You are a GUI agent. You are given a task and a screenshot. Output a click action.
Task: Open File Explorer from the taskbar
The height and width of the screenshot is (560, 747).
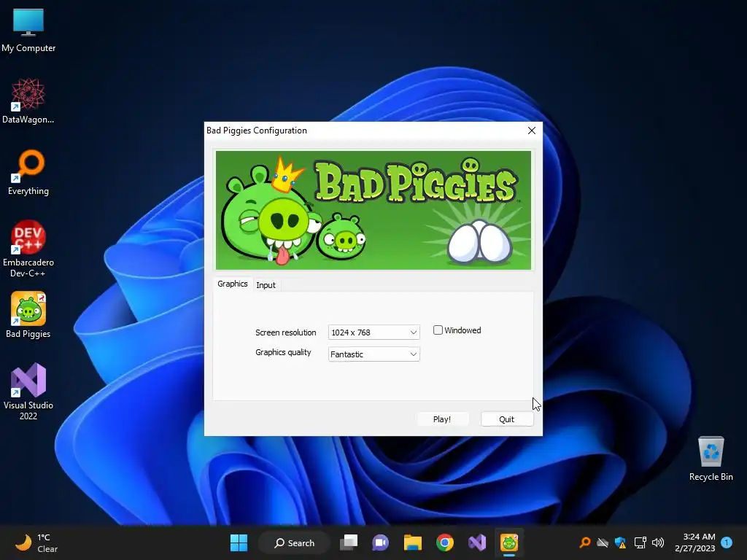tap(413, 542)
